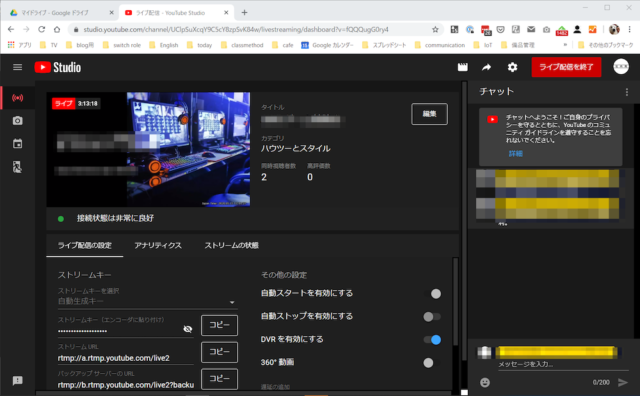Send the chat message arrow icon
The height and width of the screenshot is (396, 640).
[x=623, y=382]
